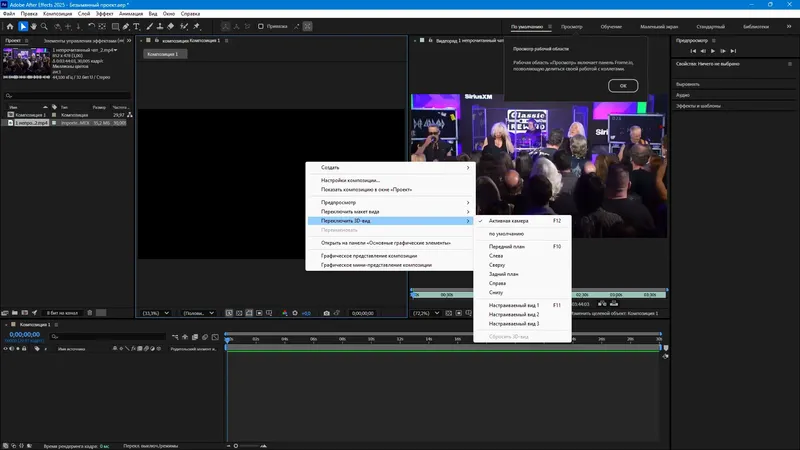Open the resolution Половин... dropdown
The height and width of the screenshot is (450, 800).
point(198,313)
